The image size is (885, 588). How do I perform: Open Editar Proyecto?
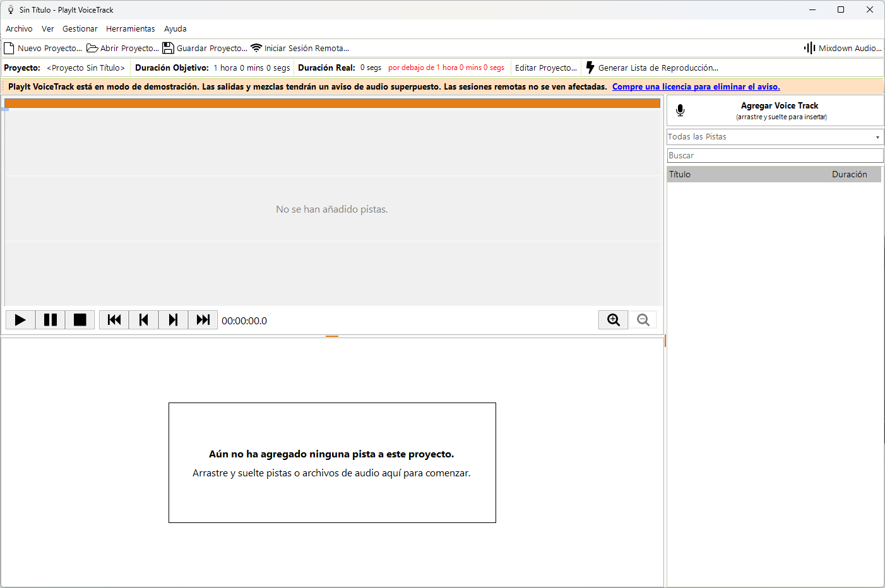click(x=546, y=68)
